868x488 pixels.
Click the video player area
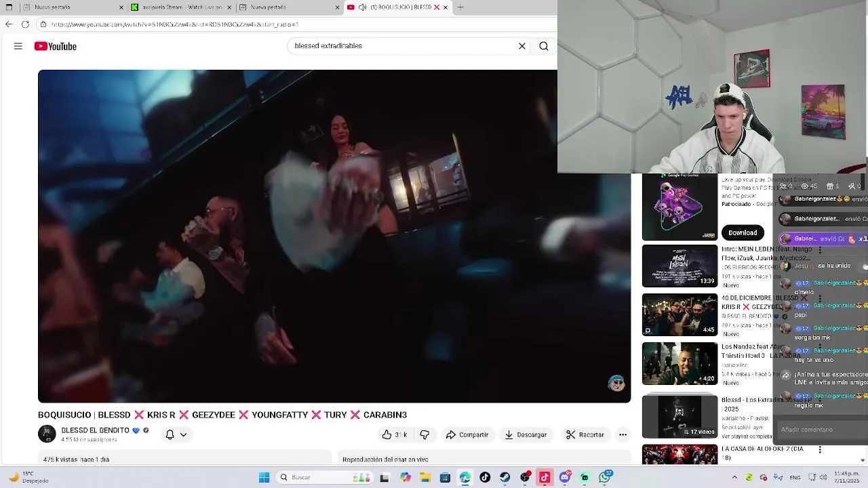tap(334, 236)
